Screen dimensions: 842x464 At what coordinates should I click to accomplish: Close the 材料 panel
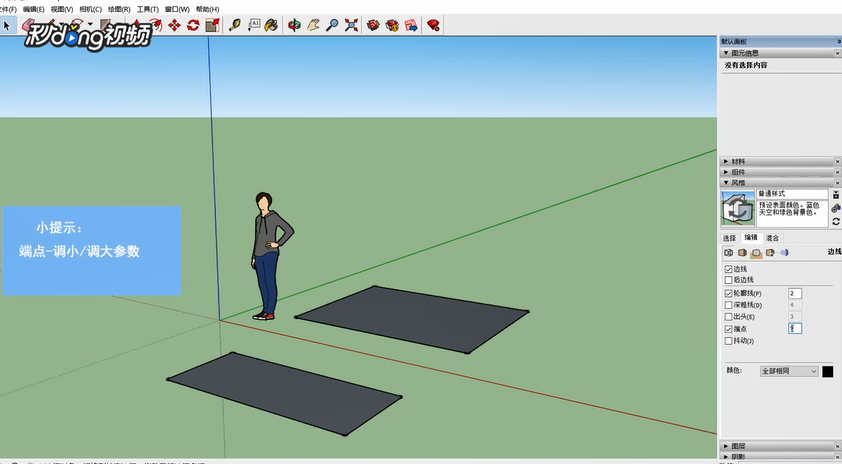pyautogui.click(x=837, y=161)
